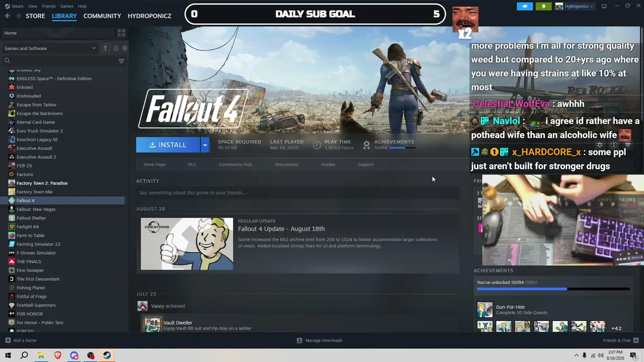
Task: Click the activity comment input field
Action: tap(298, 193)
